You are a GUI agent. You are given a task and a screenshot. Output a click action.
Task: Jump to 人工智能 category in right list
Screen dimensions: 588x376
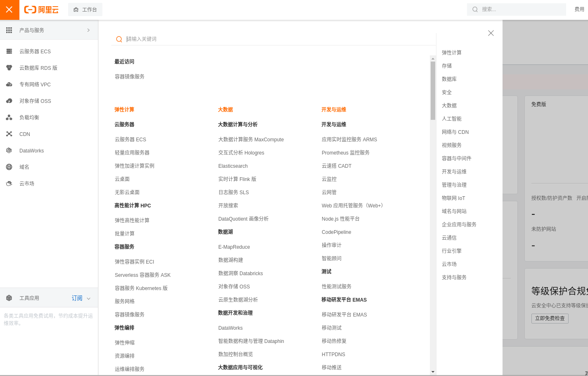pos(452,119)
